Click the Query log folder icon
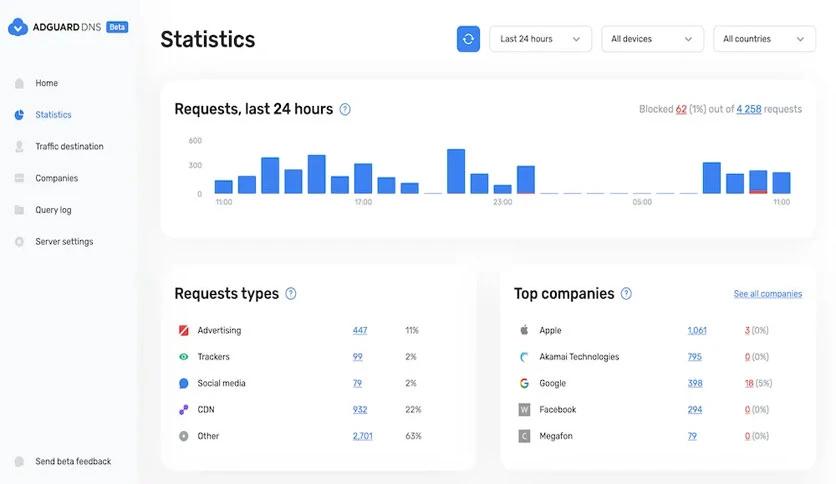 tap(19, 210)
